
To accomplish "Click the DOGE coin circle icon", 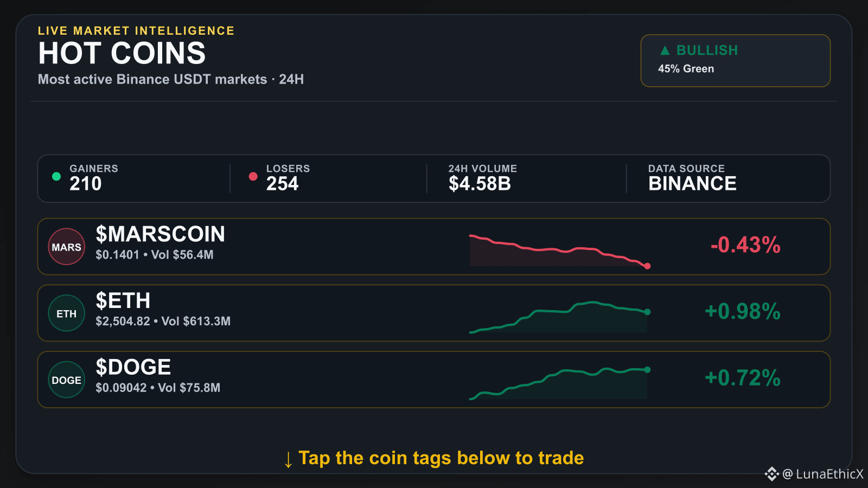I will [67, 380].
